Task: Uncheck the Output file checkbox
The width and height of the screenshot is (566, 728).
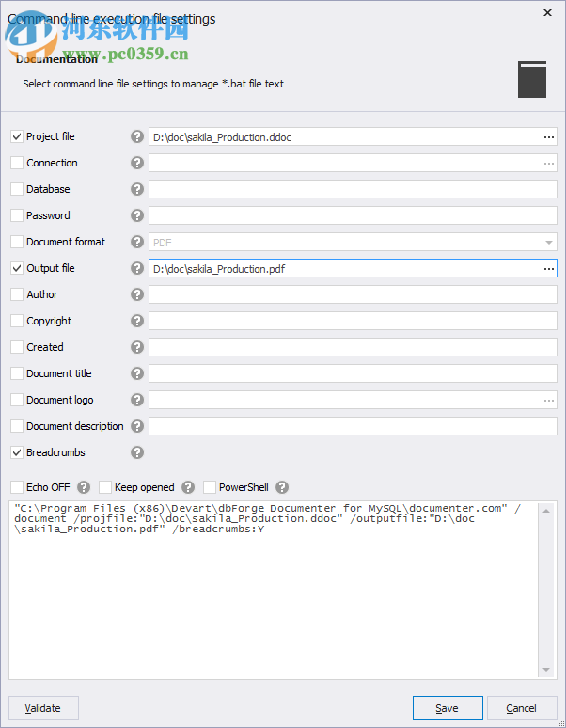Action: click(17, 268)
